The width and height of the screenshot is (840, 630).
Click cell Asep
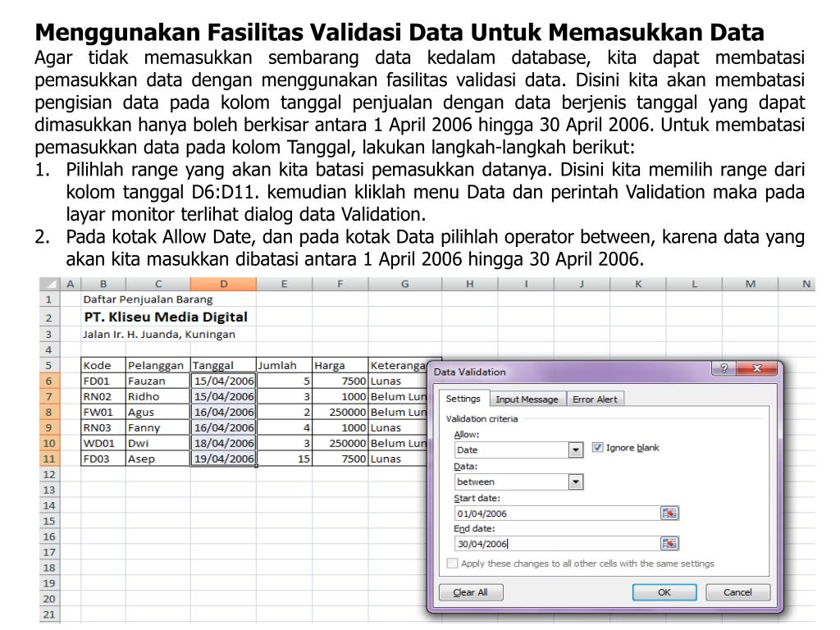point(158,459)
